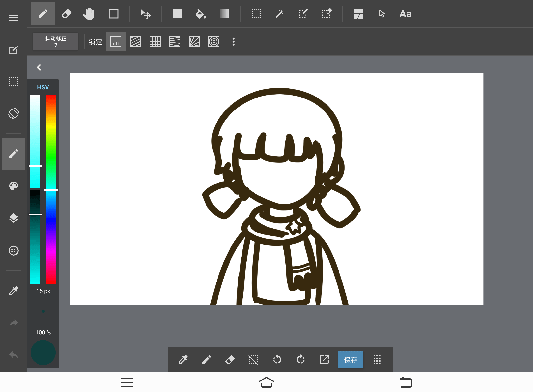Enable grid snap guide

tap(155, 42)
